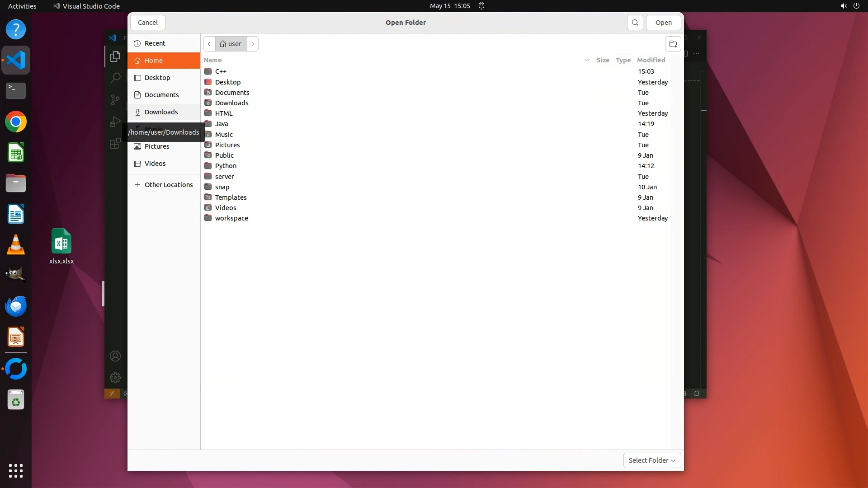Select Other Locations in the sidebar

pyautogui.click(x=168, y=185)
